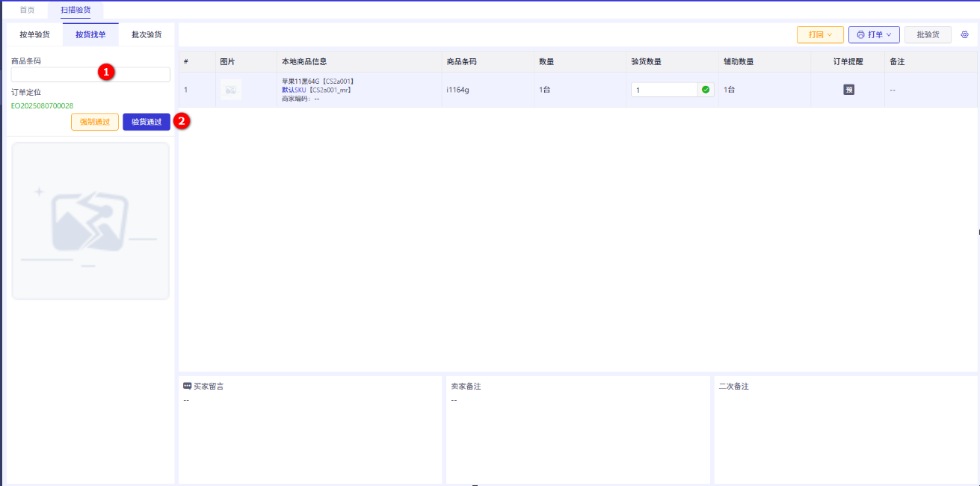Click the 验货数量 input showing 1

(665, 90)
